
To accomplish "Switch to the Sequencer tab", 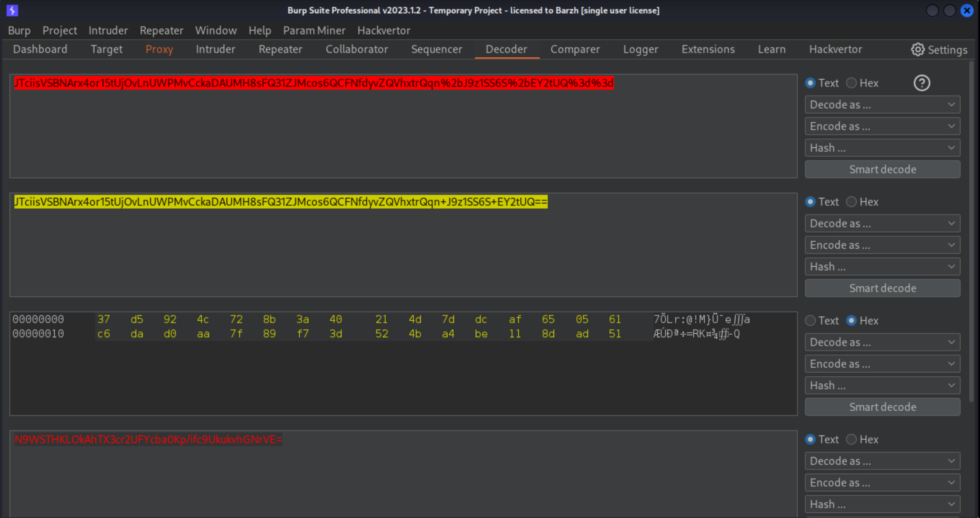I will coord(436,49).
